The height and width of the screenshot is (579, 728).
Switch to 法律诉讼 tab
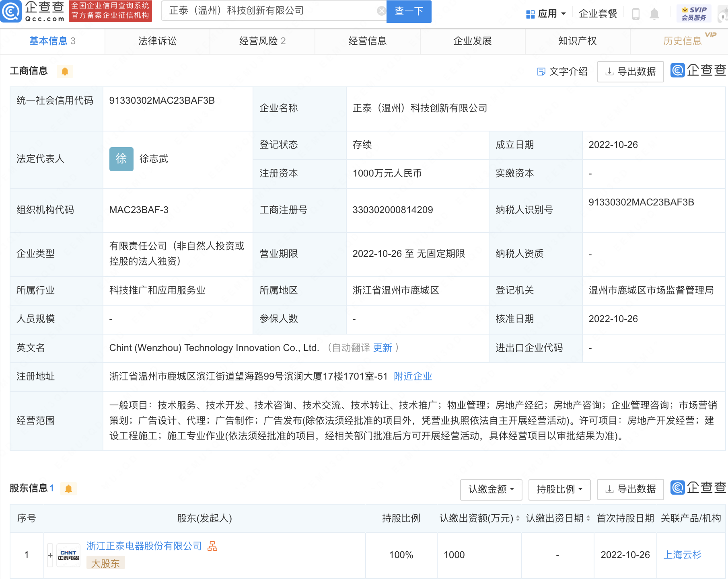pos(157,41)
